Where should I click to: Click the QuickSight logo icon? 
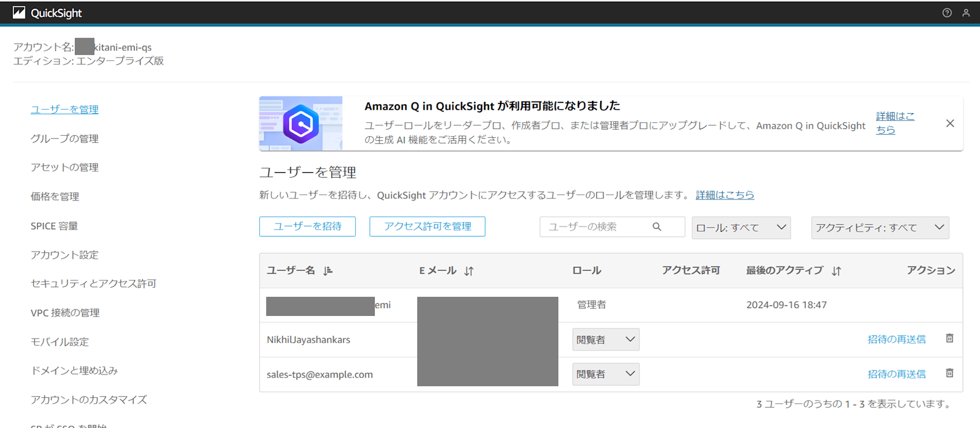19,13
